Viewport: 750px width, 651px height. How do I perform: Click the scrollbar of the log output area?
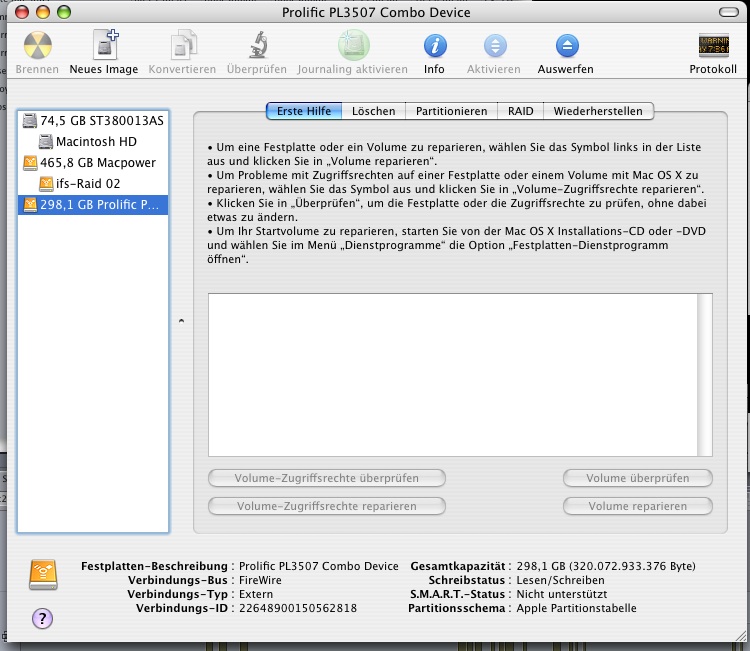pyautogui.click(x=705, y=375)
